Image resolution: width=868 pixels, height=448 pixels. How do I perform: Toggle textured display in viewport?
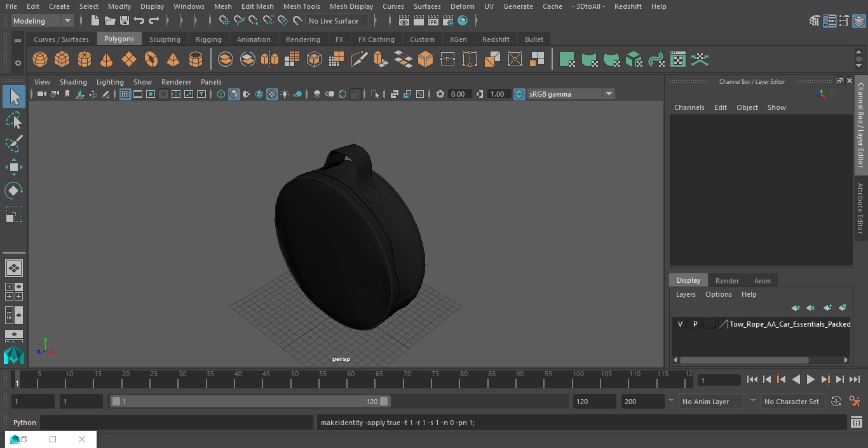pos(272,94)
